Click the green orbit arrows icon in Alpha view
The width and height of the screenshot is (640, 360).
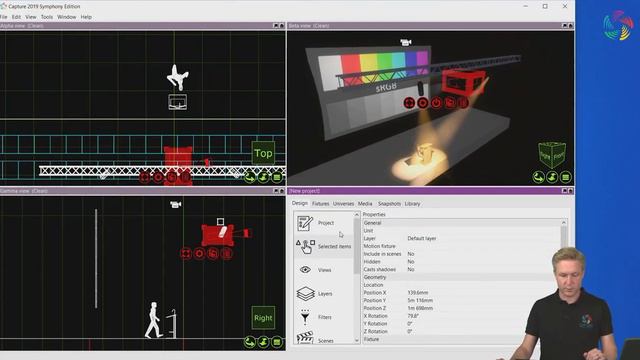pyautogui.click(x=250, y=178)
